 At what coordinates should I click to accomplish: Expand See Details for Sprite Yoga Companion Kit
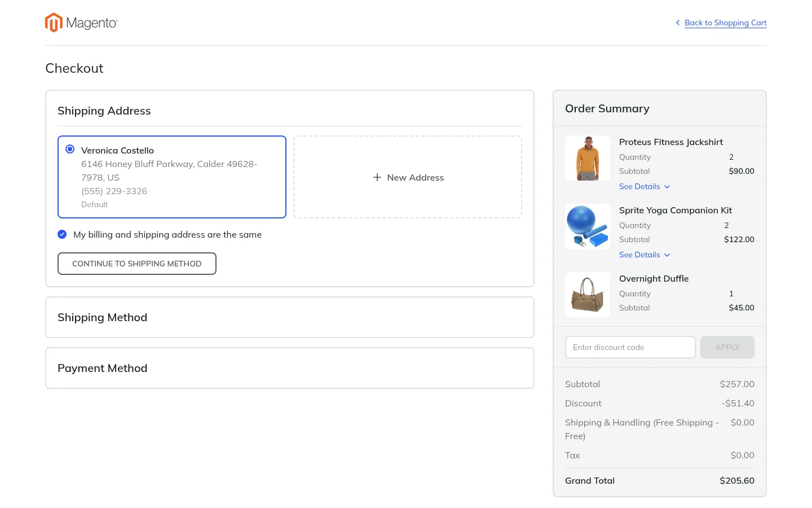tap(645, 255)
